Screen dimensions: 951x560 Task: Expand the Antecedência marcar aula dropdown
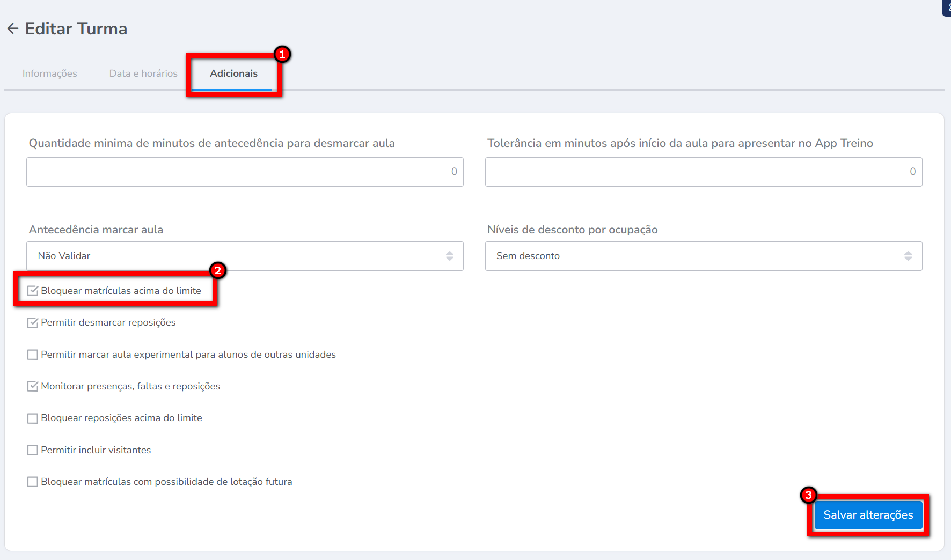click(245, 256)
